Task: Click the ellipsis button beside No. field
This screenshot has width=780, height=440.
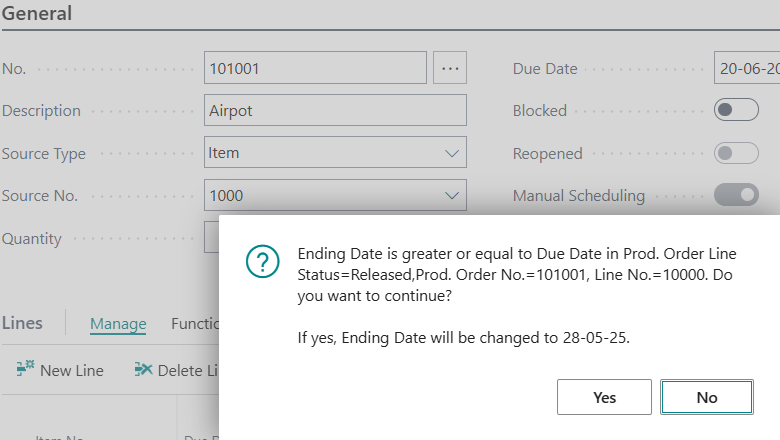Action: (x=450, y=68)
